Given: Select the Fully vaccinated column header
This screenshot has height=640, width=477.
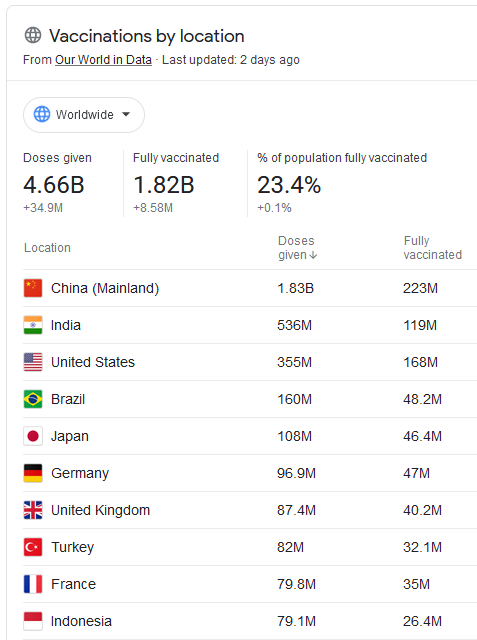Looking at the screenshot, I should coord(433,248).
